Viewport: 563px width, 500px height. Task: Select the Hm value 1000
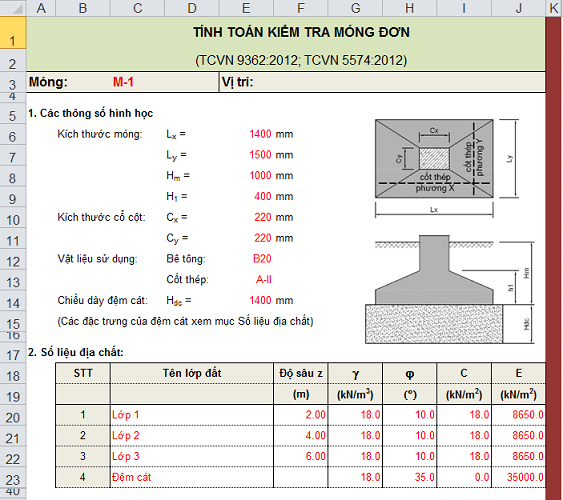[260, 176]
